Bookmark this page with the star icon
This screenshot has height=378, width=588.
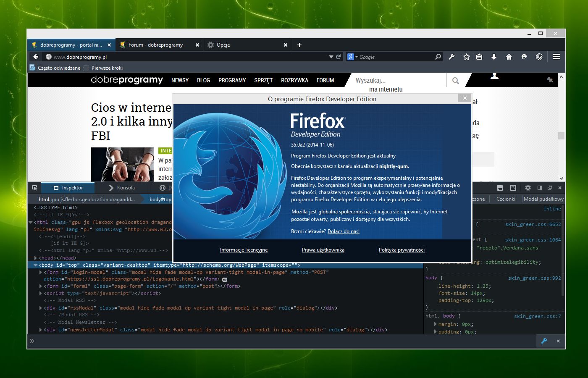click(466, 57)
